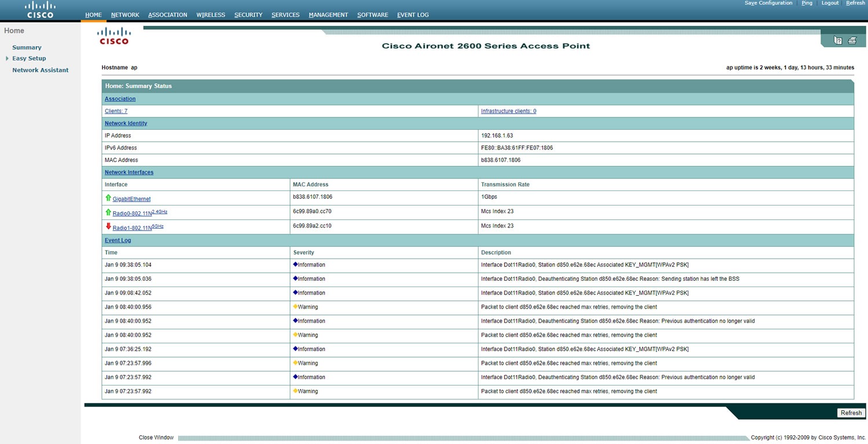Click event time Jan 9 07:23:57.996
Image resolution: width=868 pixels, height=444 pixels.
click(x=128, y=363)
